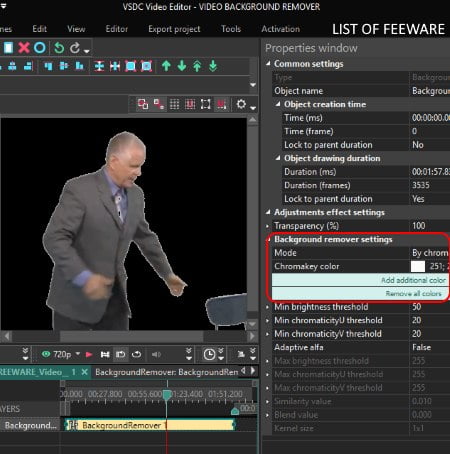Click the last resize icon with red corners
The image size is (450, 454).
pos(146,66)
